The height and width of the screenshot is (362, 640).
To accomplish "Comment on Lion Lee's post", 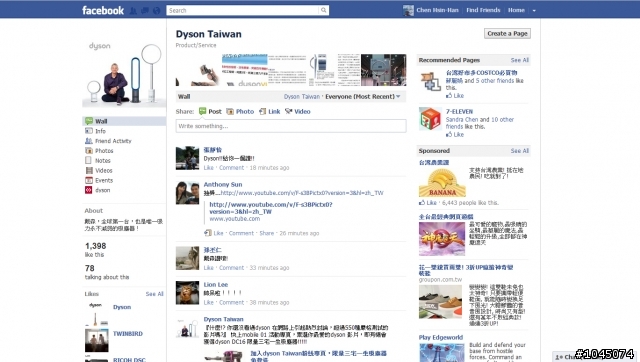I will pyautogui.click(x=231, y=302).
